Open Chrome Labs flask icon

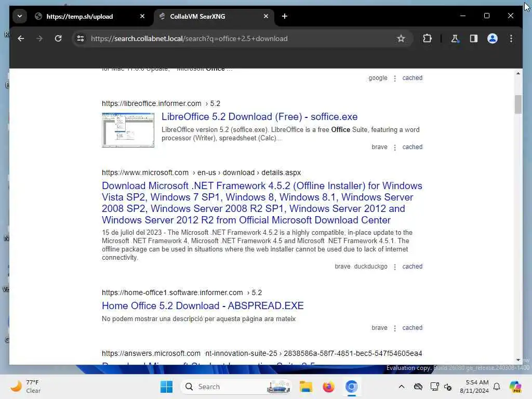click(455, 38)
